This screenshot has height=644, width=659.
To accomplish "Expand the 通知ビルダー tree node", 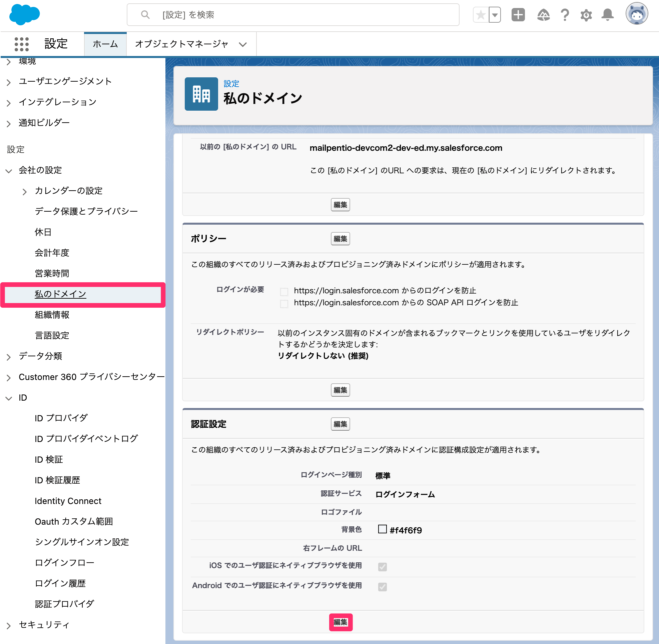I will pos(9,123).
